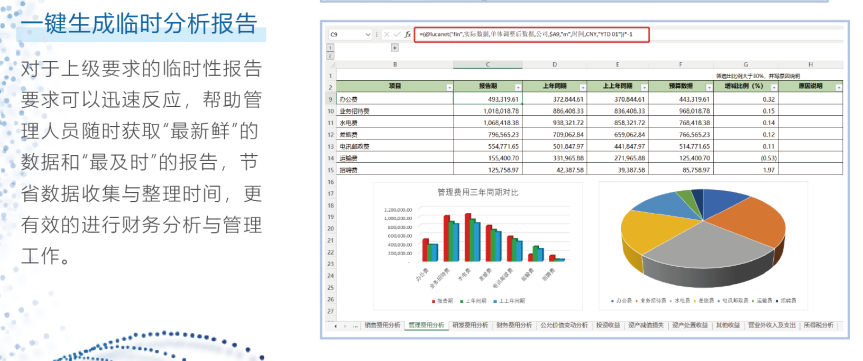Open filter dropdown for 报告期 column
This screenshot has width=863, height=361.
(517, 87)
